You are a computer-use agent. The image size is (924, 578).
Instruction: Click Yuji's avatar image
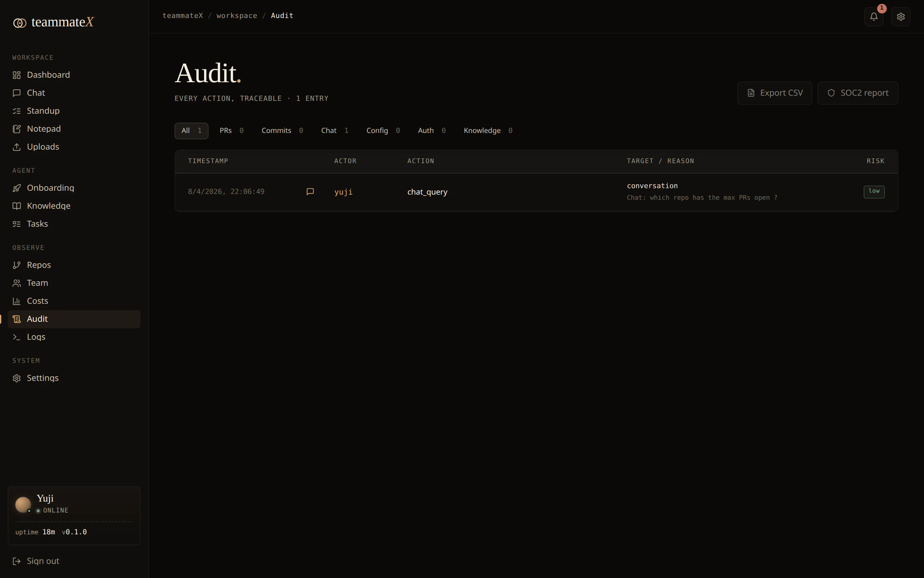23,504
